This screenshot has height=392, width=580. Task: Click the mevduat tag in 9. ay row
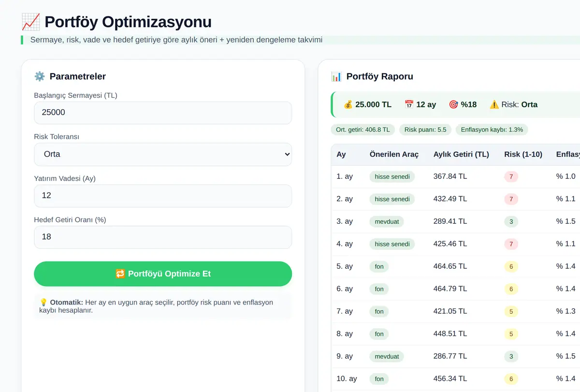click(x=387, y=357)
